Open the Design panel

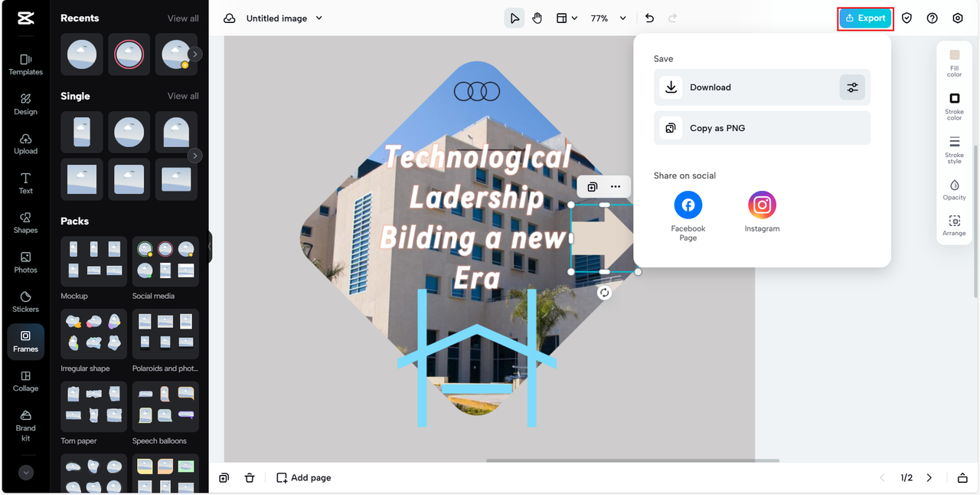pyautogui.click(x=25, y=104)
